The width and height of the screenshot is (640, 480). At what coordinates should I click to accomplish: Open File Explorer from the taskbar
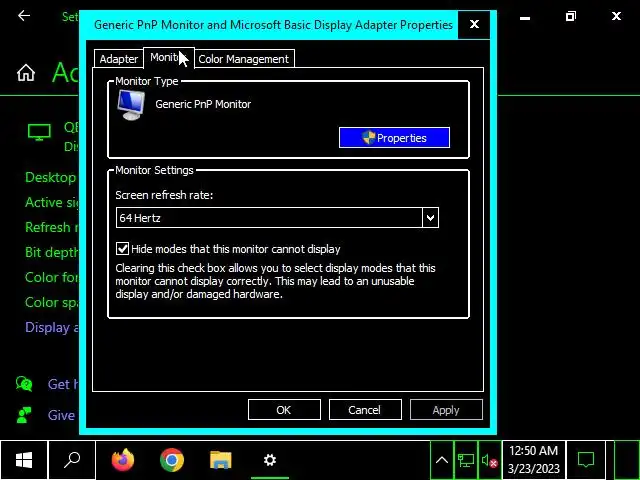pos(221,460)
